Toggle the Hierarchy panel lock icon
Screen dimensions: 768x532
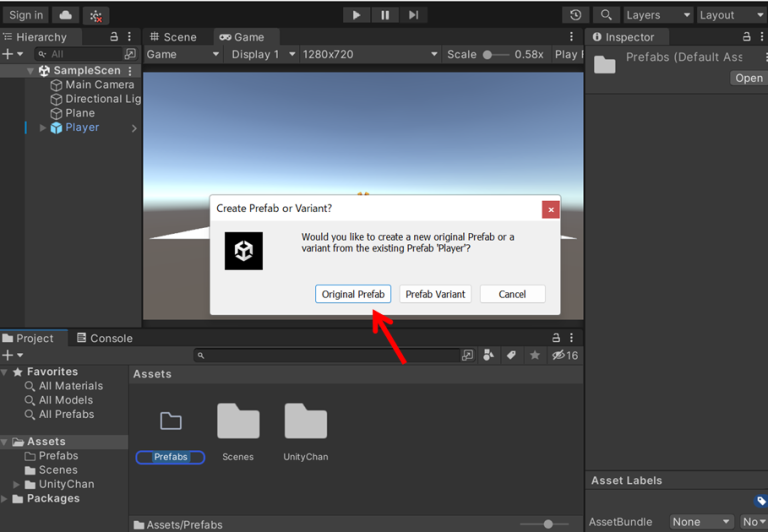tap(114, 37)
